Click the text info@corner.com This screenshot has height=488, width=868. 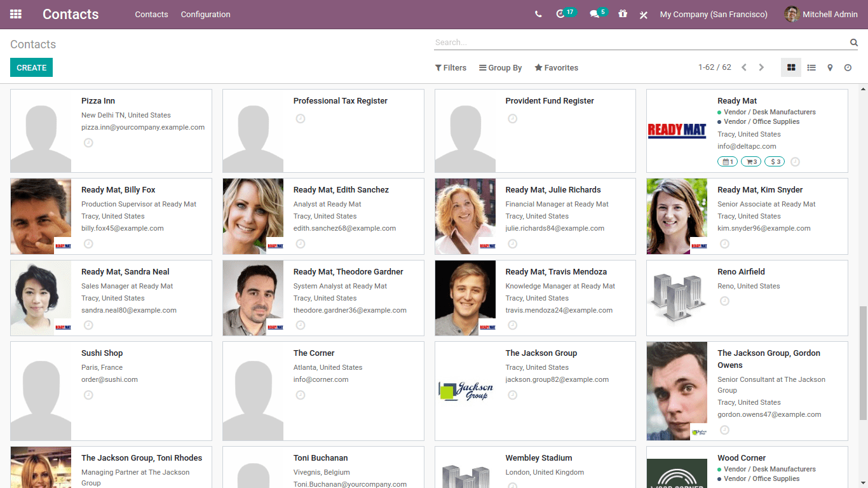click(321, 379)
